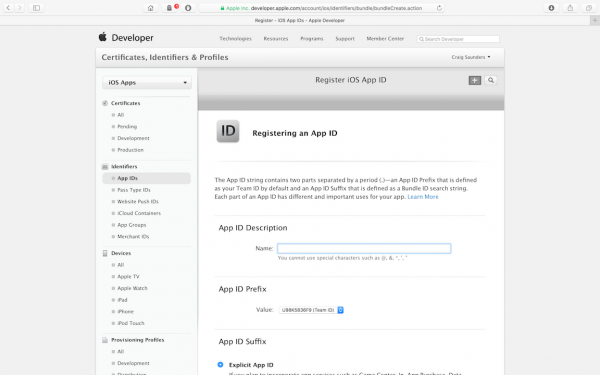Click the App ID Description Name field
Viewport: 600px width, 375px height.
click(x=364, y=248)
